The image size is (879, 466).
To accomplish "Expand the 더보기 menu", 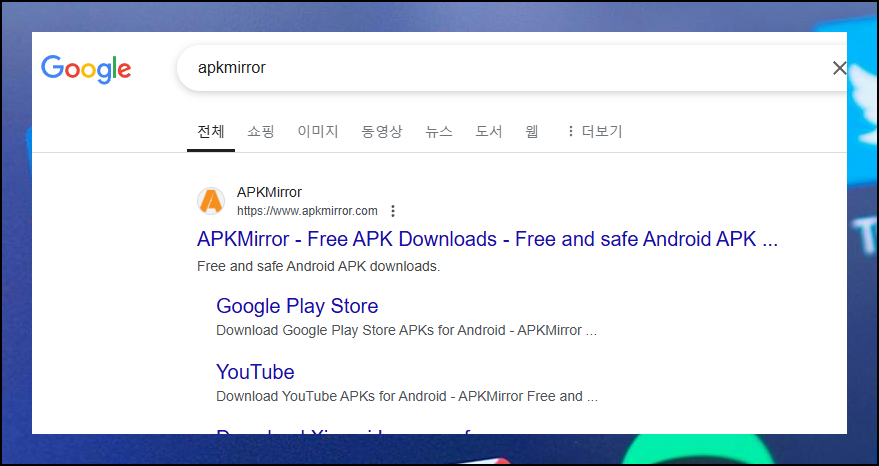I will point(595,132).
